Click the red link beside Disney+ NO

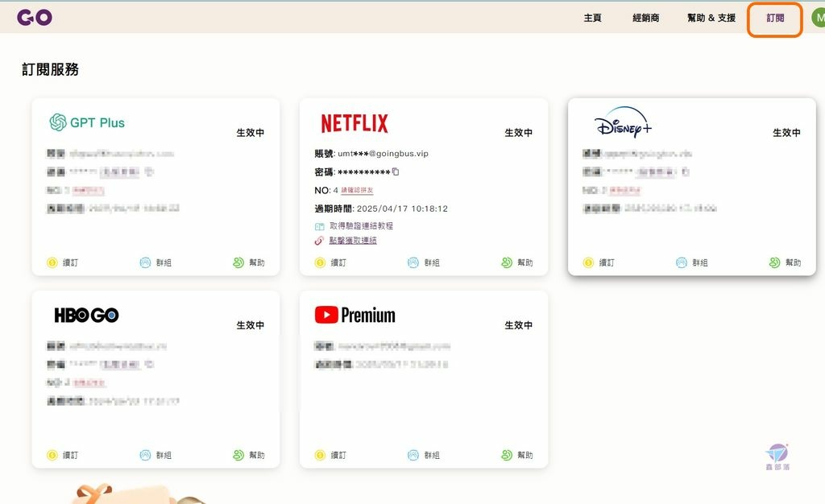tap(625, 190)
